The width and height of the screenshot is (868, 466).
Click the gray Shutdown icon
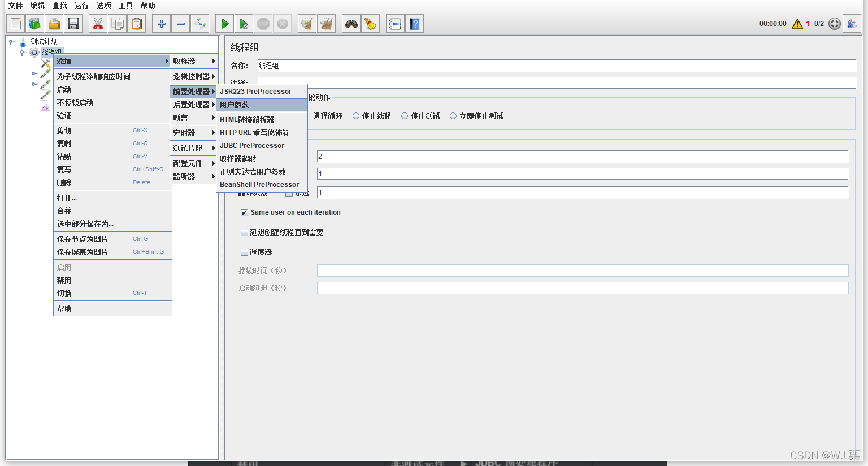(x=283, y=24)
